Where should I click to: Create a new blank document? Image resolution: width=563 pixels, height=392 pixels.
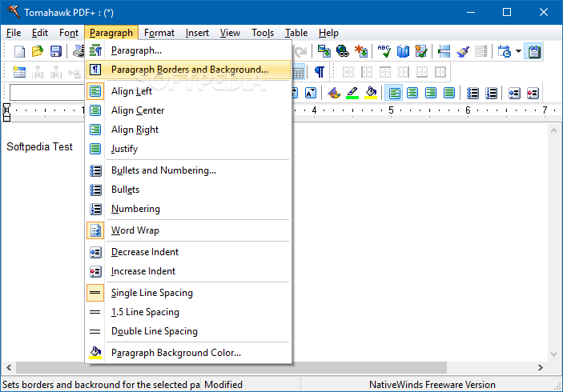click(19, 51)
